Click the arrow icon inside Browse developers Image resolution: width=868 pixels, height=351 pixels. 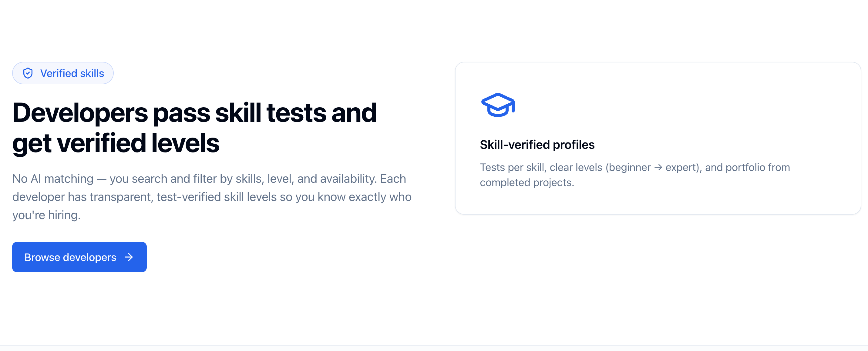coord(128,257)
